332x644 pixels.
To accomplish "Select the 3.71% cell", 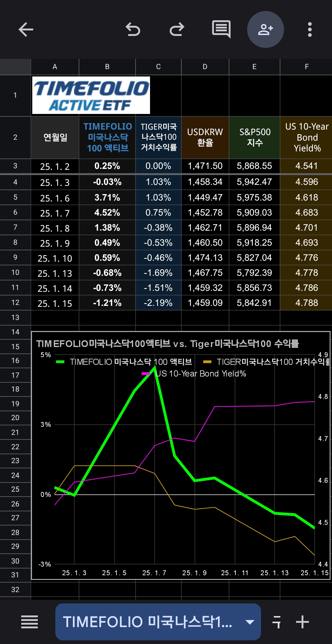I will click(x=107, y=197).
